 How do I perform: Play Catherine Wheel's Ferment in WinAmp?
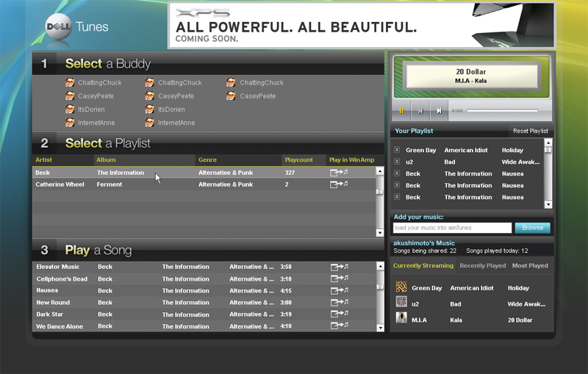click(x=339, y=184)
